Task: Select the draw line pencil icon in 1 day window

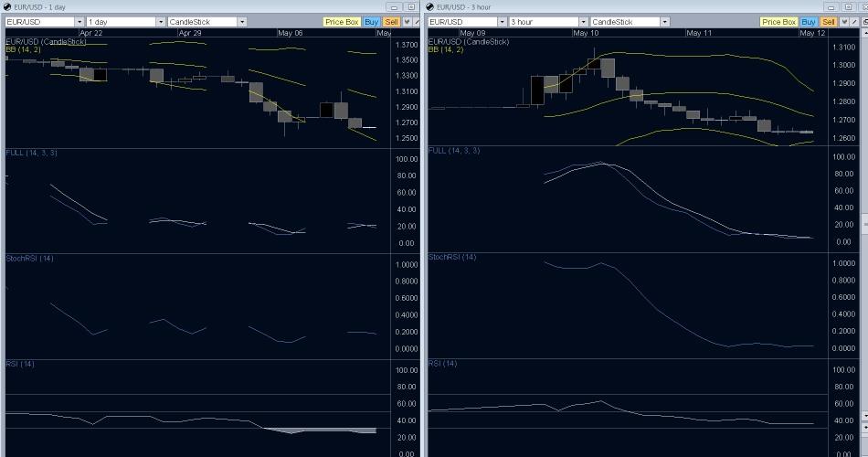Action: [417, 22]
